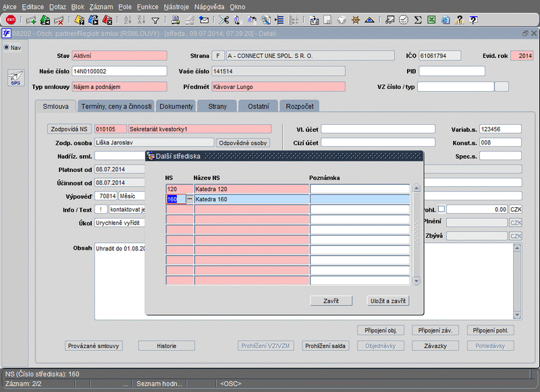Click the scissors cut icon
The width and height of the screenshot is (540, 392).
[224, 20]
